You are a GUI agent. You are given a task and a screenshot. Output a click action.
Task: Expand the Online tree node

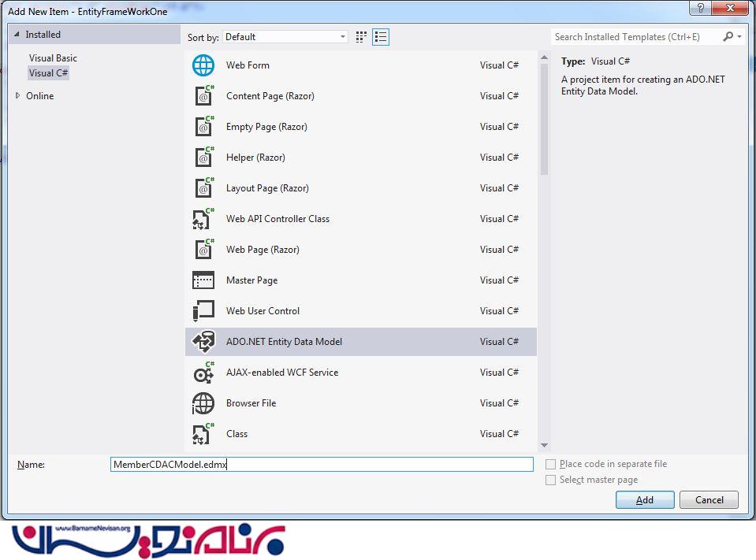[x=18, y=96]
